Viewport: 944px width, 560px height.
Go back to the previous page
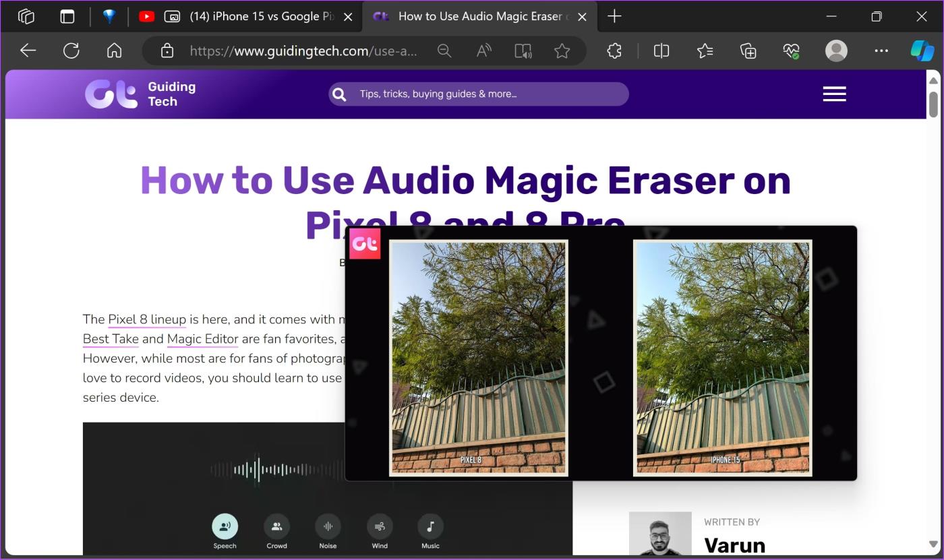(x=28, y=51)
